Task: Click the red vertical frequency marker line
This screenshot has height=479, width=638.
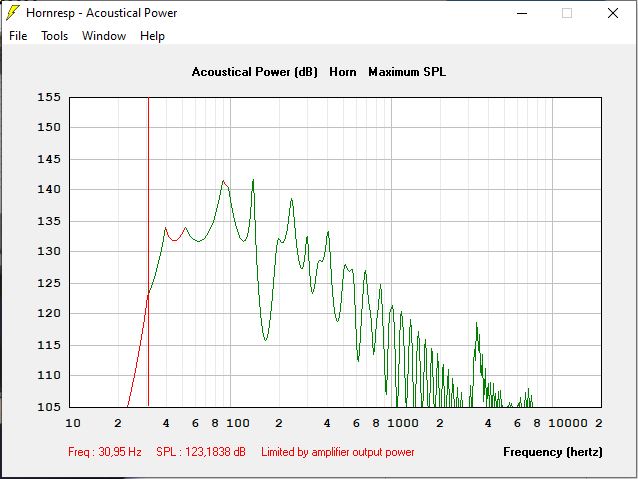Action: pos(149,252)
